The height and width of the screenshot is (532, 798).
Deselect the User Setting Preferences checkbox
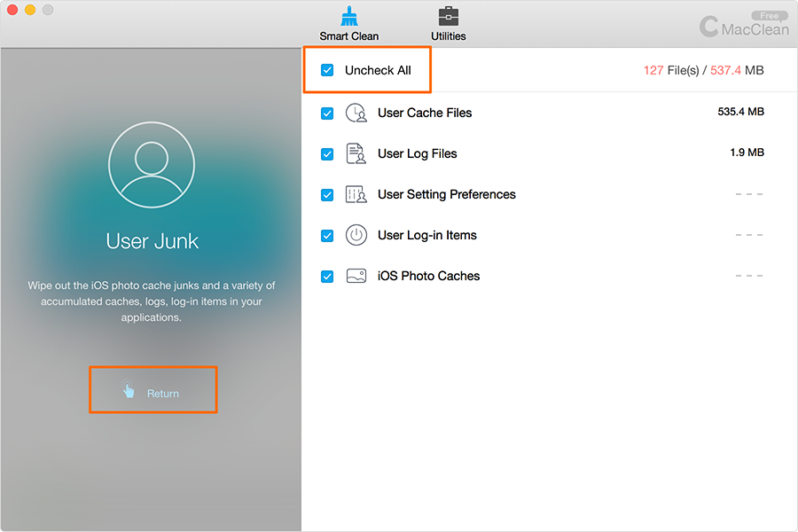[x=327, y=194]
